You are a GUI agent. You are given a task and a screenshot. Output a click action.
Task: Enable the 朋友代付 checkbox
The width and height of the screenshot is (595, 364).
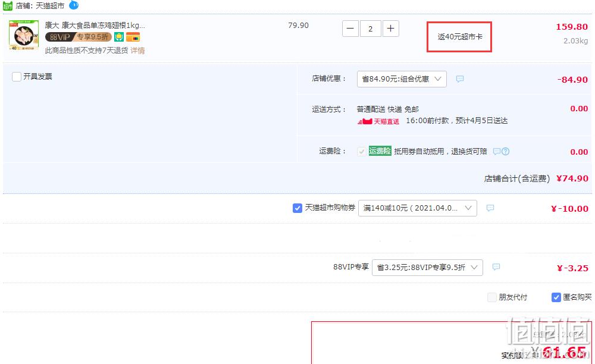(x=492, y=297)
